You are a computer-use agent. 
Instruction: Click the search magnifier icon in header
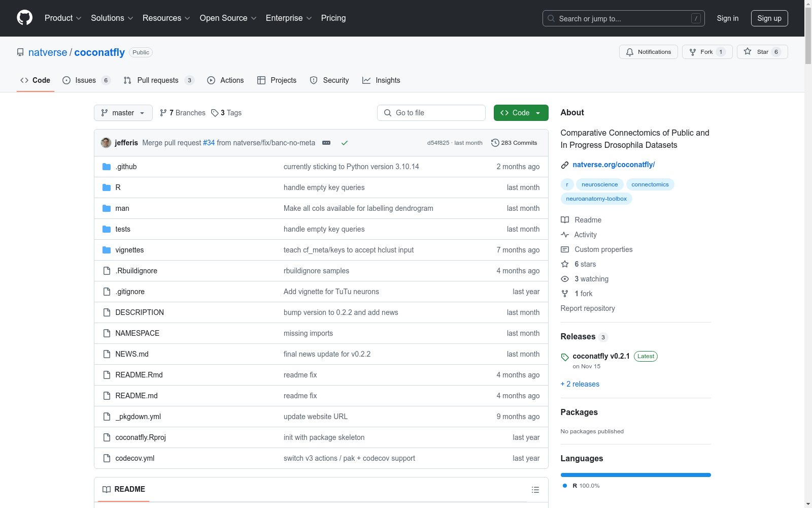pyautogui.click(x=551, y=18)
